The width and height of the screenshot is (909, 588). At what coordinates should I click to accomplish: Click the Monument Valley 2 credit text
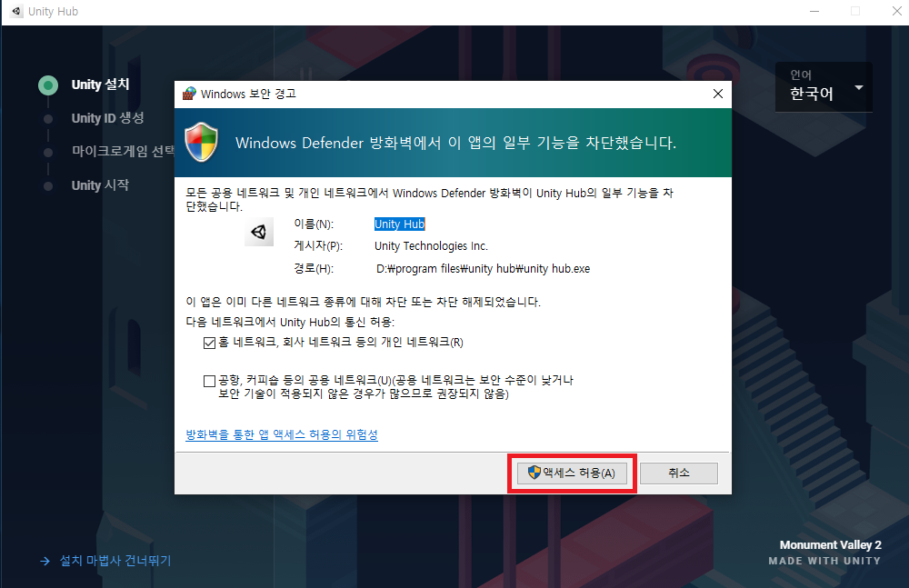pyautogui.click(x=830, y=545)
